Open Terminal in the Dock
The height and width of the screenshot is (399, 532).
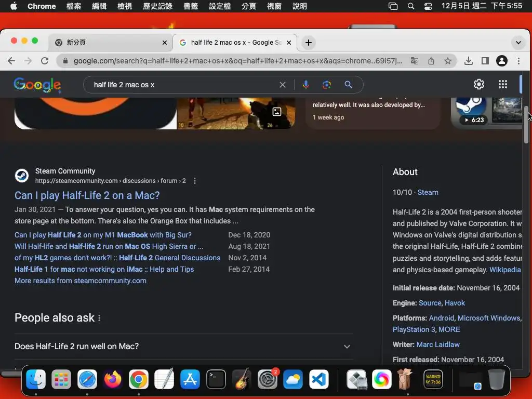point(216,379)
